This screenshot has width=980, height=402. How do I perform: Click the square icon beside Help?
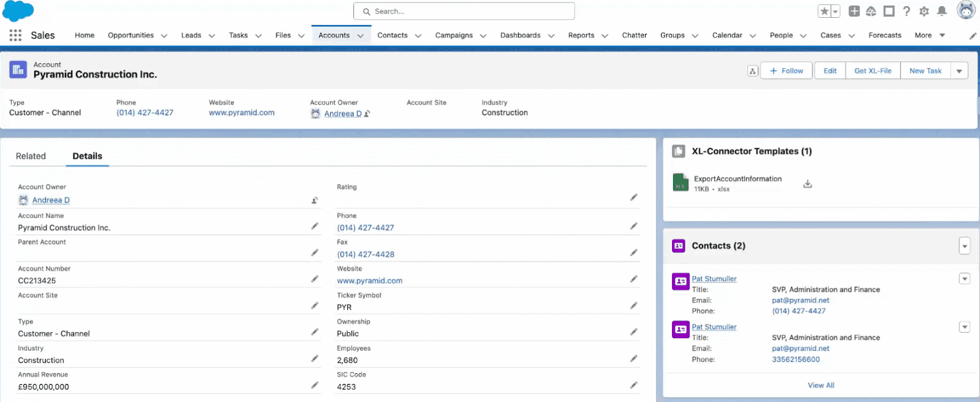coord(889,11)
